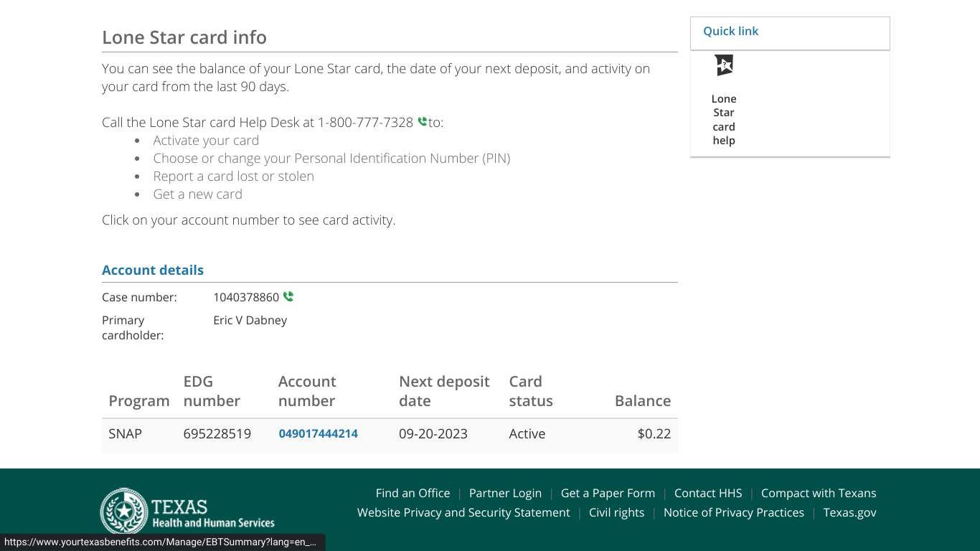Go to Partner Login
The width and height of the screenshot is (980, 551).
pyautogui.click(x=505, y=493)
